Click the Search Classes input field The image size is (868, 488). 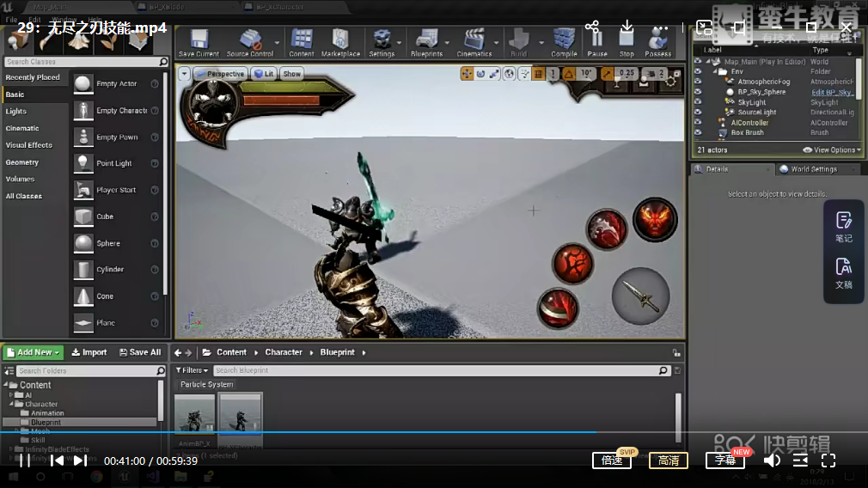point(86,62)
